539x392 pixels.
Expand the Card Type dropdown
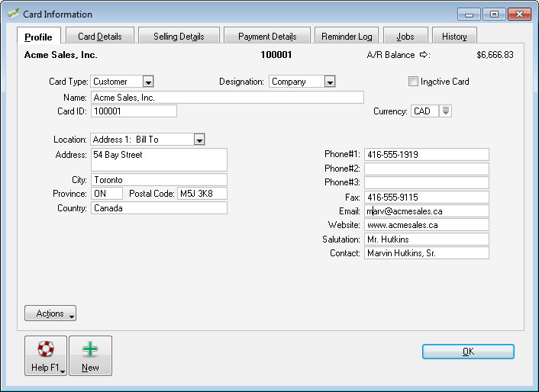(x=148, y=82)
